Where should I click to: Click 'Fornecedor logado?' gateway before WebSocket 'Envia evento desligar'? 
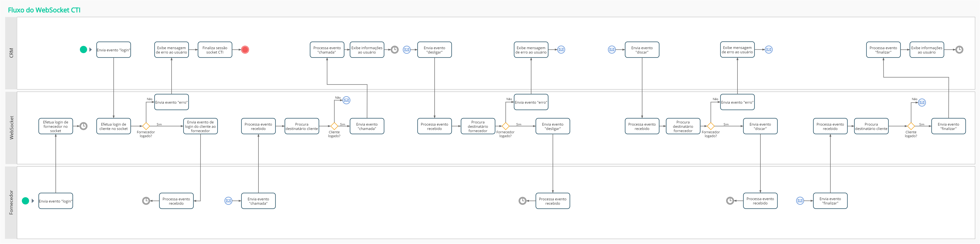pos(505,126)
